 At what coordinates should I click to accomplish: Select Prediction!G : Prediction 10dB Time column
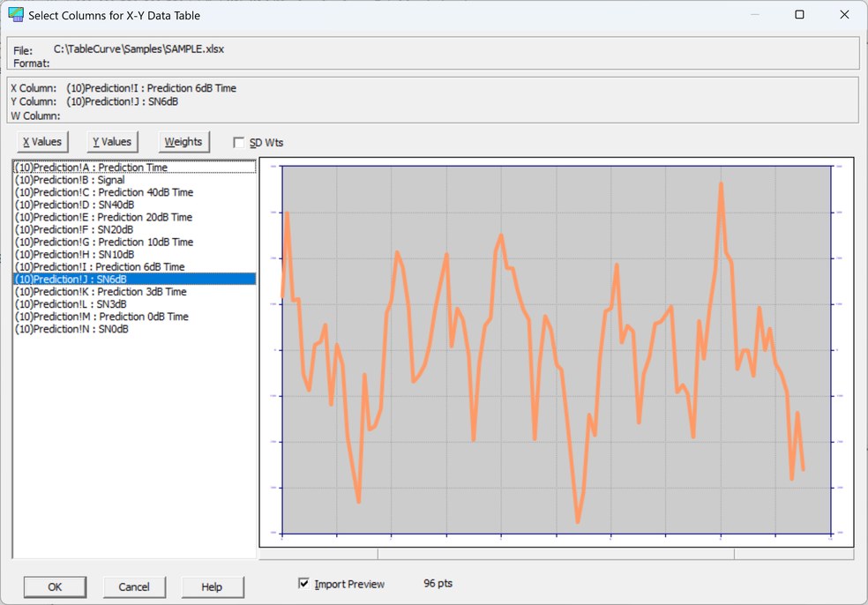(134, 242)
